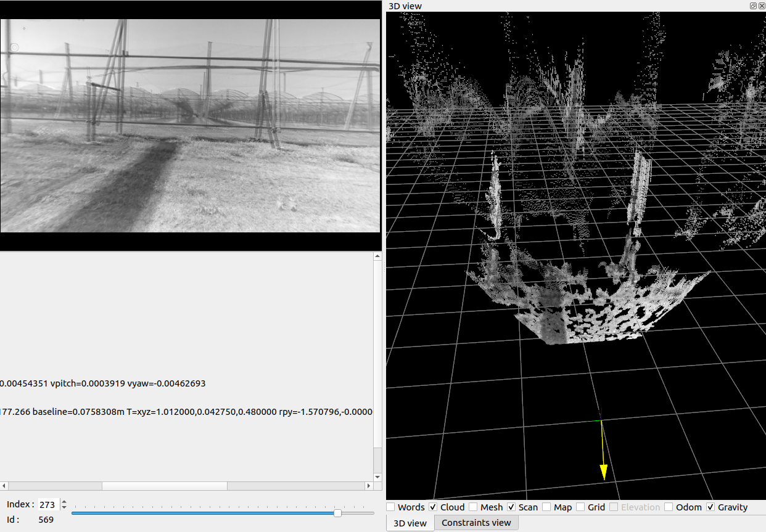Viewport: 766px width, 532px height.
Task: Click the Index number input field
Action: click(x=48, y=505)
